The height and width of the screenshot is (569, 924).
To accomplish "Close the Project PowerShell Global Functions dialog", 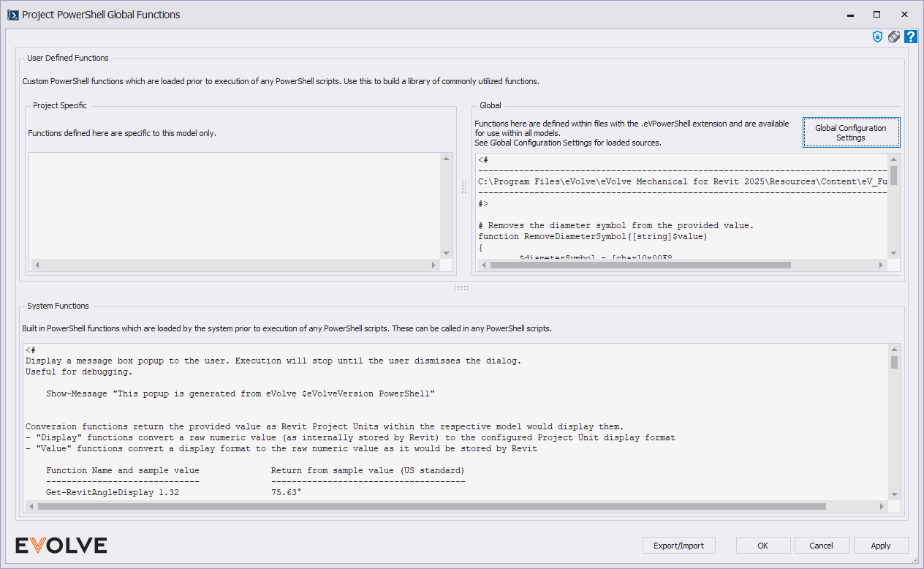I will (x=904, y=15).
